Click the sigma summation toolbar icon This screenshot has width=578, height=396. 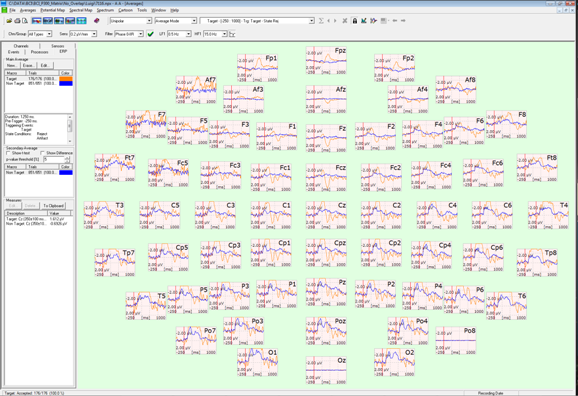tap(321, 21)
